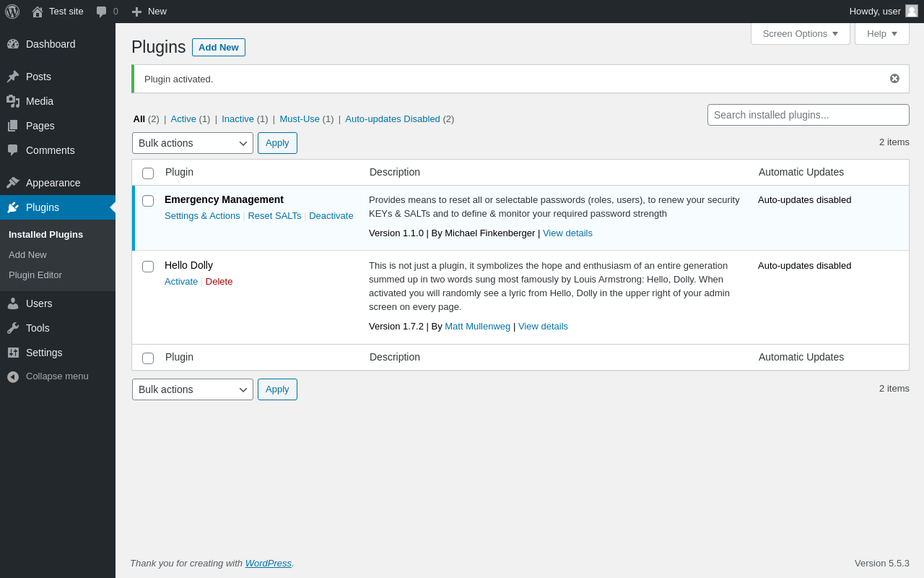Open the comments bubble icon in admin bar
The image size is (924, 578).
point(102,12)
